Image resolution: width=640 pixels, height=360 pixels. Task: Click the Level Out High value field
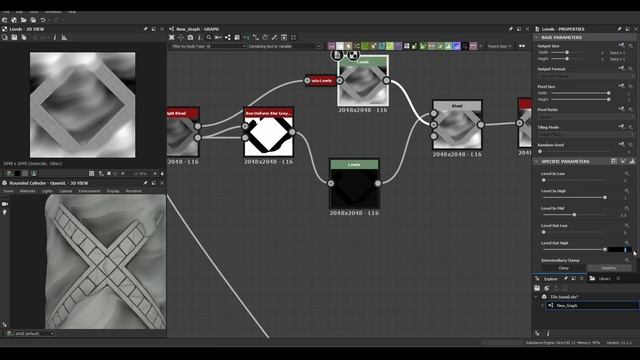coord(620,249)
